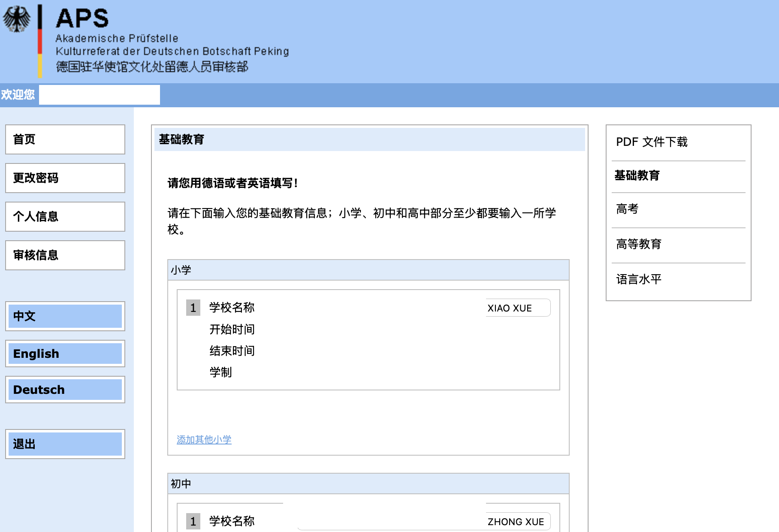Open the 更改密码 change password page

pos(65,178)
